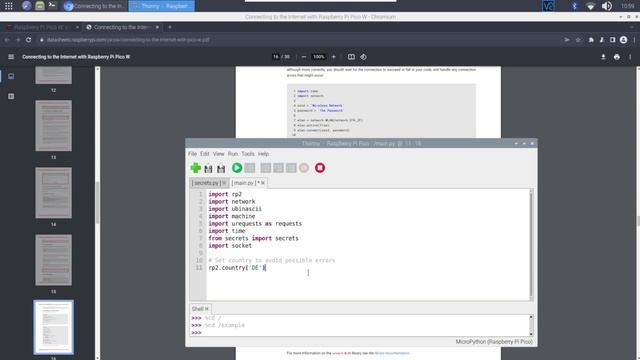
Task: Click the Open file icon in Thonny toolbar
Action: click(x=208, y=168)
